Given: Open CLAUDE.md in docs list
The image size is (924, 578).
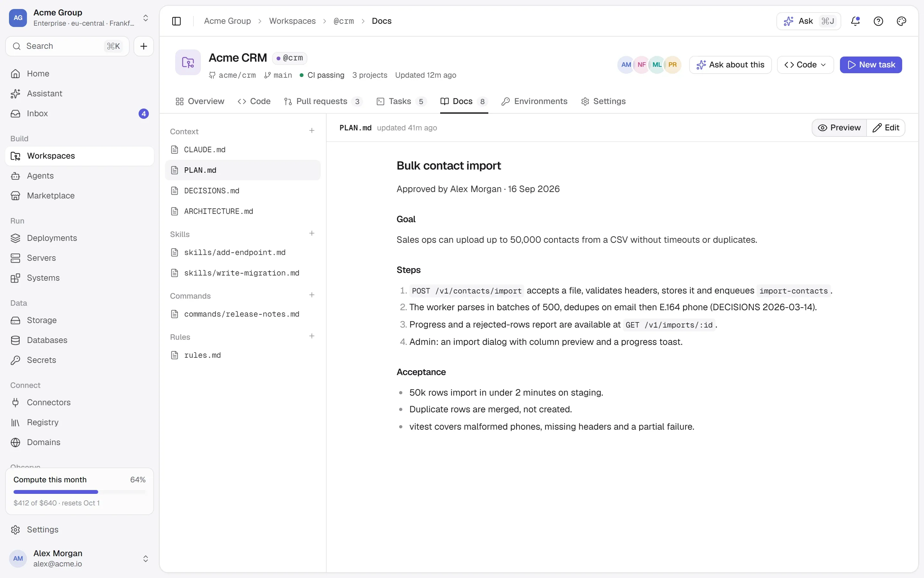Looking at the screenshot, I should tap(243, 149).
